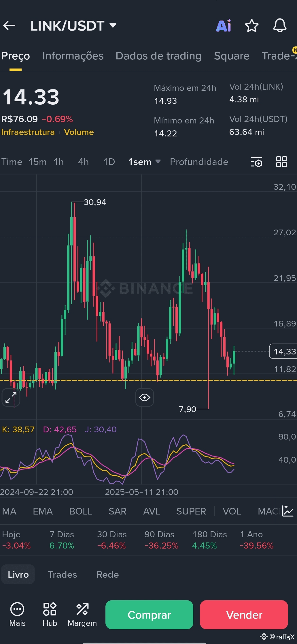Select Time chart interval

[12, 162]
